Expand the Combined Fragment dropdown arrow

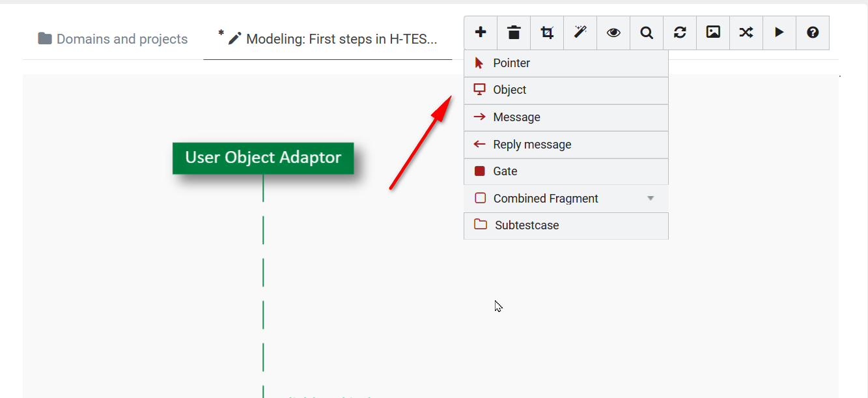point(650,199)
